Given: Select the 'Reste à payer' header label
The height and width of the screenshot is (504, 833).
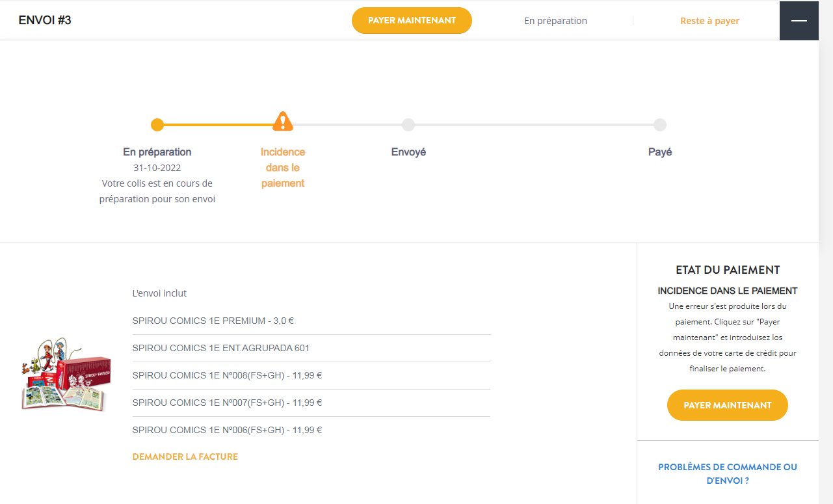Looking at the screenshot, I should [709, 21].
